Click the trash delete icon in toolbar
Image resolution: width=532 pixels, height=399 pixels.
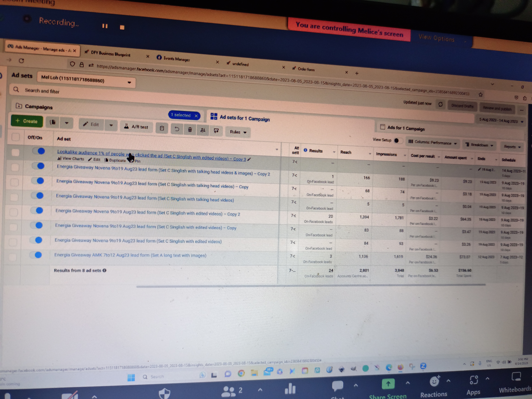tap(190, 130)
